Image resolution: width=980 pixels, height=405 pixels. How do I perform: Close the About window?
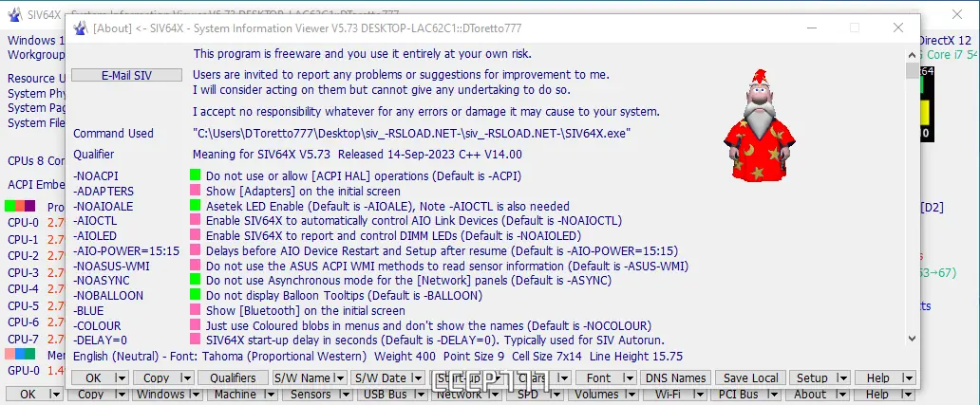click(898, 28)
